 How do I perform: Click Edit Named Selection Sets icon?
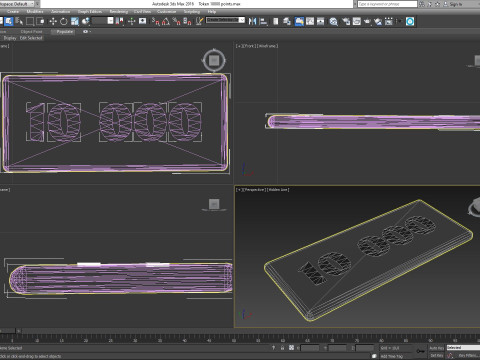(199, 22)
